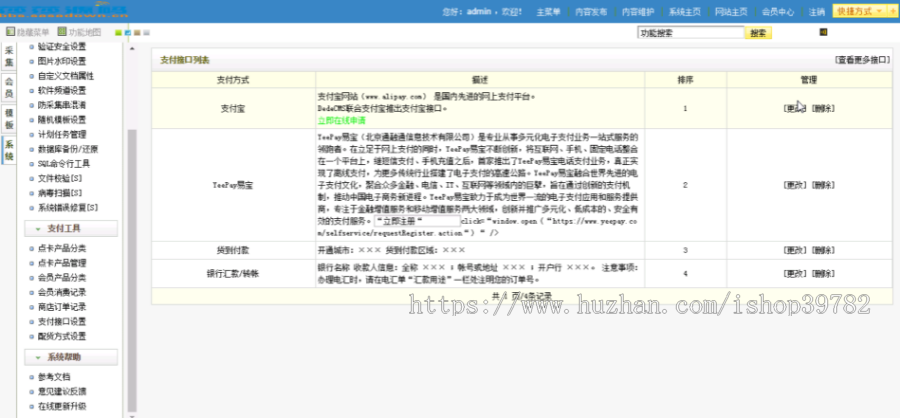Click the [查看更多接口] link
The image size is (900, 418).
pyautogui.click(x=863, y=60)
